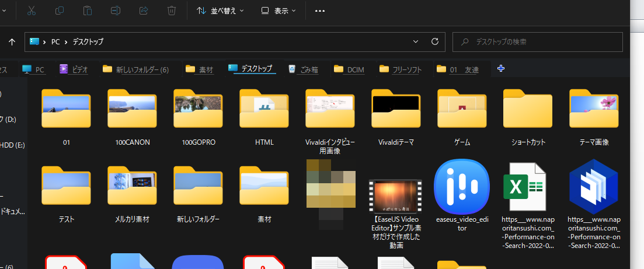Click the Copy icon in toolbar
644x269 pixels.
pos(60,11)
